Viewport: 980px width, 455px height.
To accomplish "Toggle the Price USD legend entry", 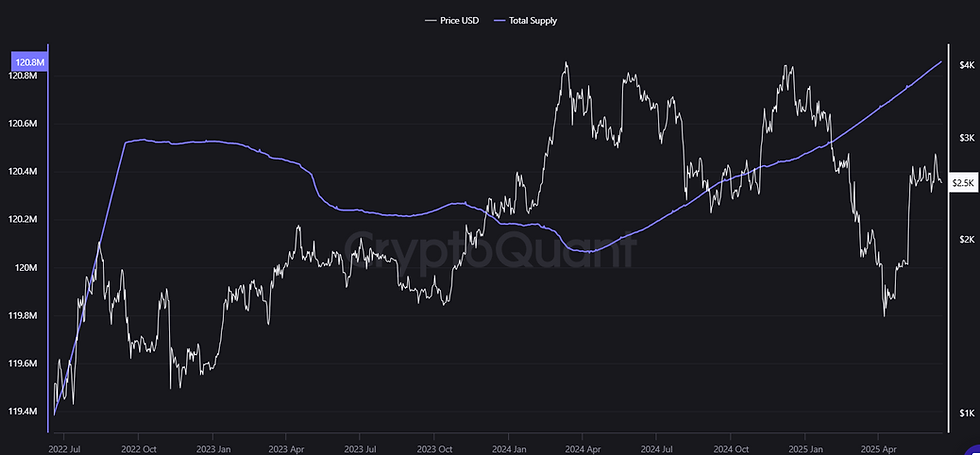I will [x=451, y=21].
